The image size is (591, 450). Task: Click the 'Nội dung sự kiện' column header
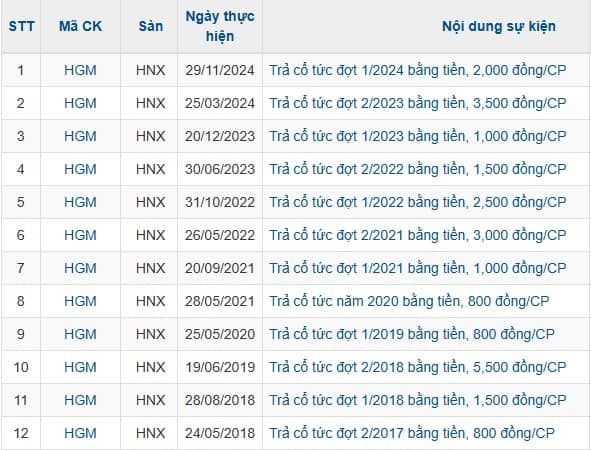[499, 26]
